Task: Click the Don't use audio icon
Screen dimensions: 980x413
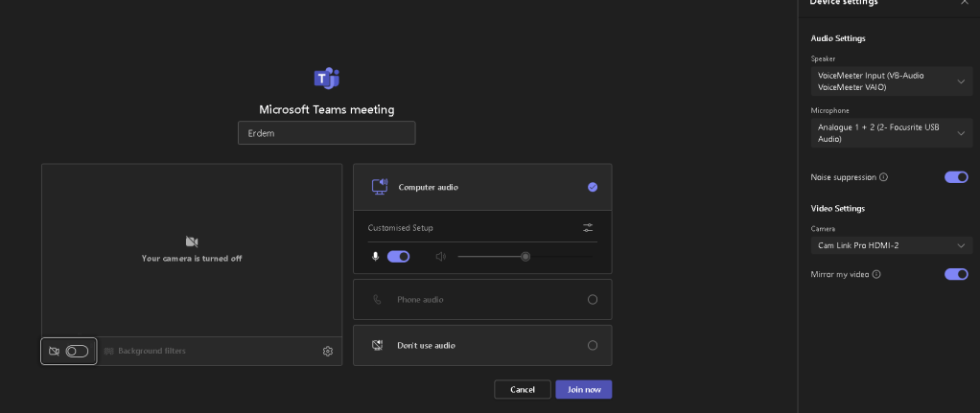Action: pos(377,346)
